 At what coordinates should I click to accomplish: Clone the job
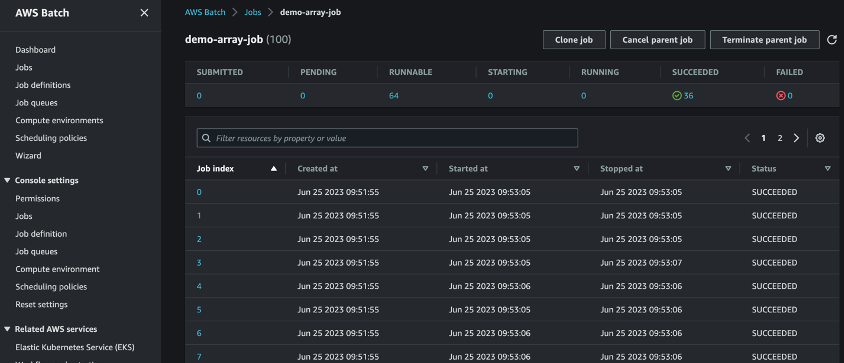(574, 40)
